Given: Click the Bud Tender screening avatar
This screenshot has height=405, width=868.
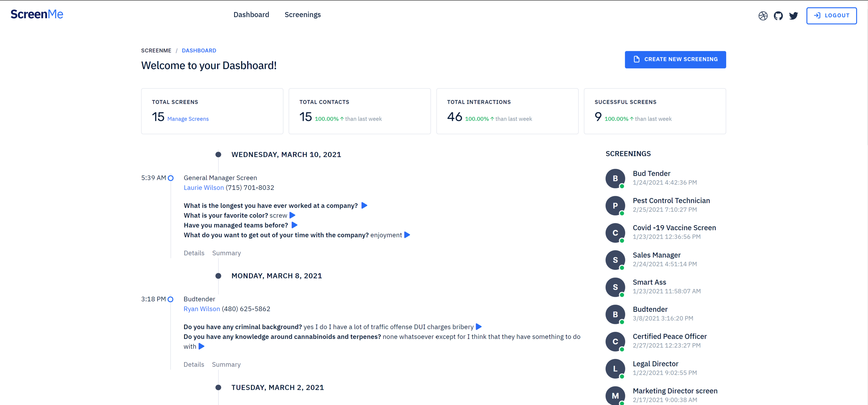Looking at the screenshot, I should pyautogui.click(x=615, y=178).
